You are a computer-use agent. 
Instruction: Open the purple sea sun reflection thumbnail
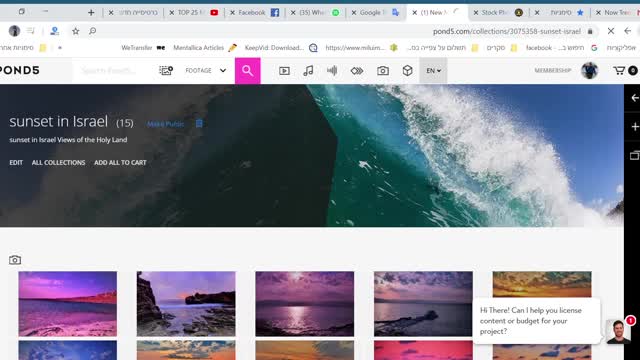[304, 304]
